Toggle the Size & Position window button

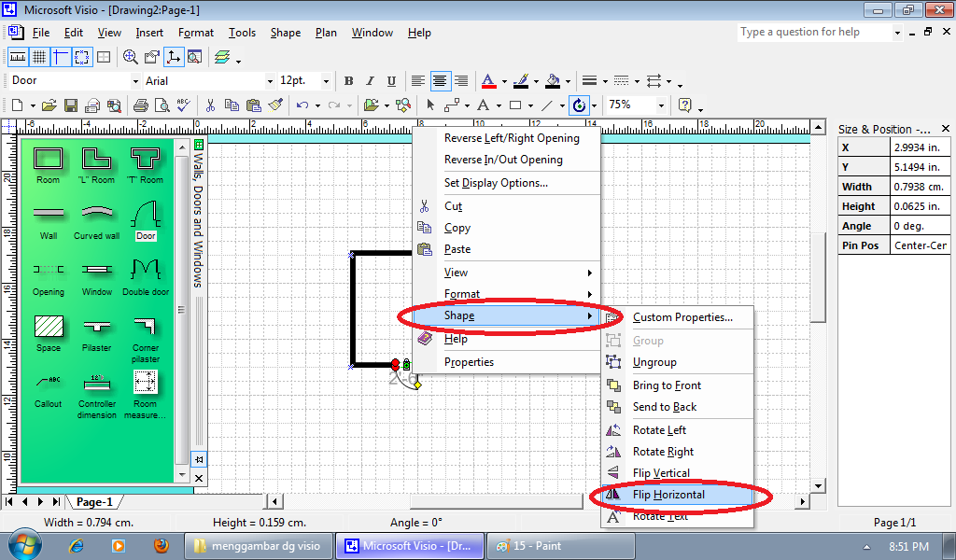click(174, 57)
